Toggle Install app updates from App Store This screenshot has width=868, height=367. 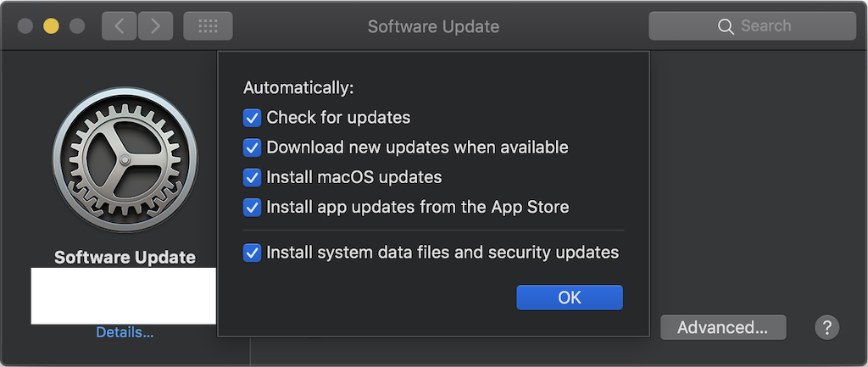pos(252,208)
